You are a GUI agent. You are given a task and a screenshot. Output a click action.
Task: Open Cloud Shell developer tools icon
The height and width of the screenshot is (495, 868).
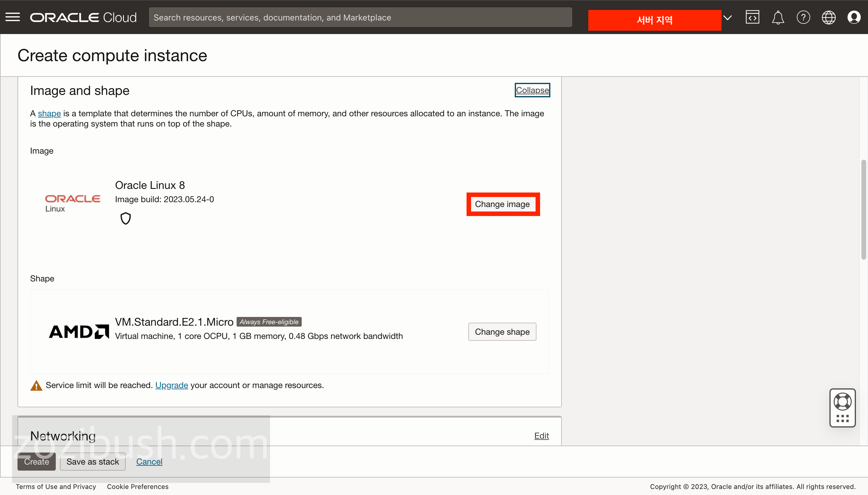coord(752,17)
